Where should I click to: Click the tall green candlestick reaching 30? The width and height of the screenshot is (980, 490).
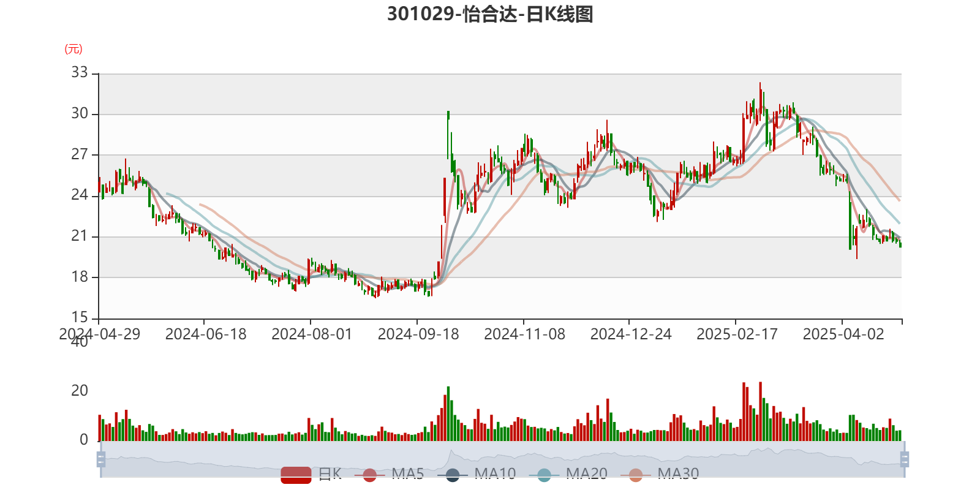[x=448, y=135]
